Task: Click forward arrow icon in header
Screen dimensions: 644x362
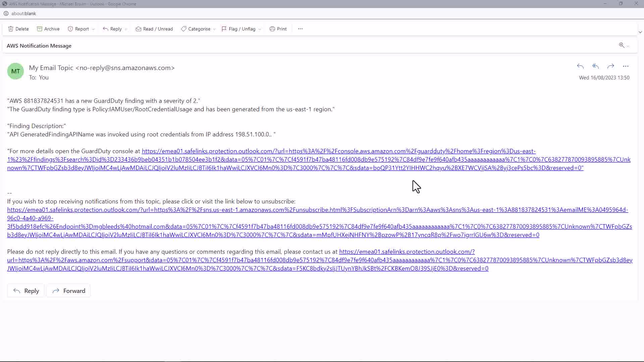Action: tap(610, 66)
